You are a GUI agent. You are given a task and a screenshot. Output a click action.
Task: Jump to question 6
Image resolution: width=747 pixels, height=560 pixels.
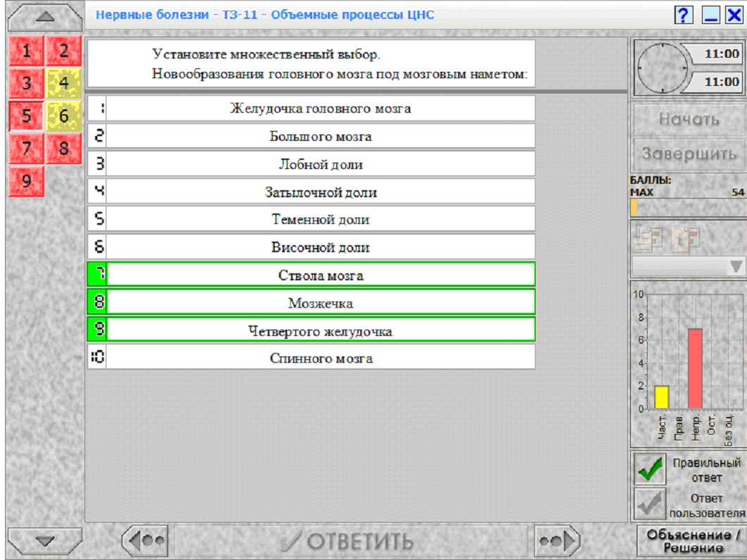click(x=64, y=116)
